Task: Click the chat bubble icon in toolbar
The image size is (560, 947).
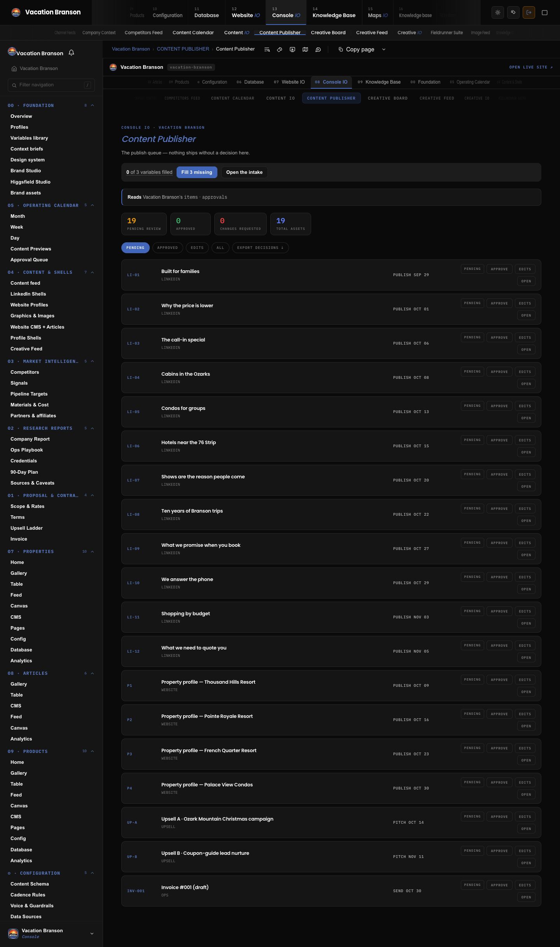Action: (x=318, y=49)
